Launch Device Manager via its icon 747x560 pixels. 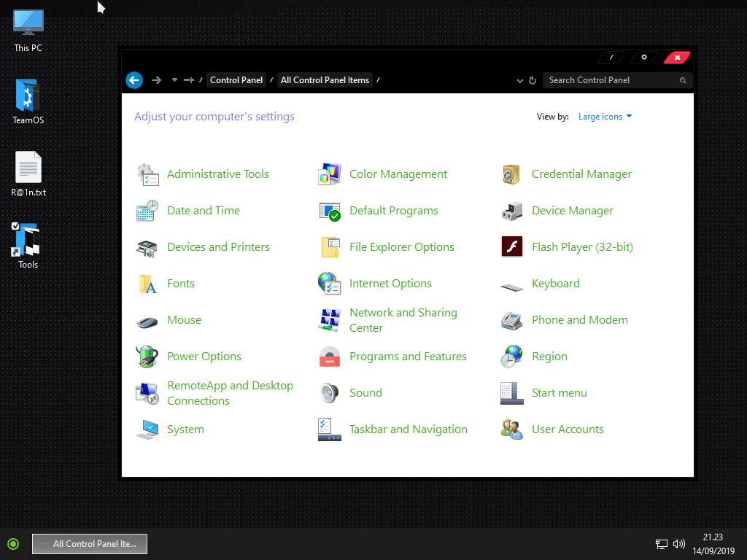511,211
